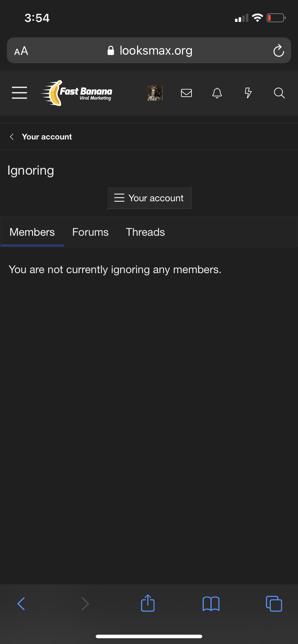Show open tabs overview icon

point(274,604)
